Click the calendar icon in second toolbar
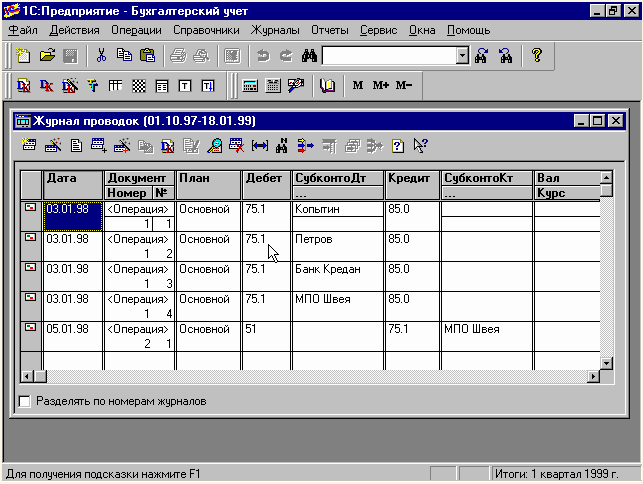 [x=273, y=86]
